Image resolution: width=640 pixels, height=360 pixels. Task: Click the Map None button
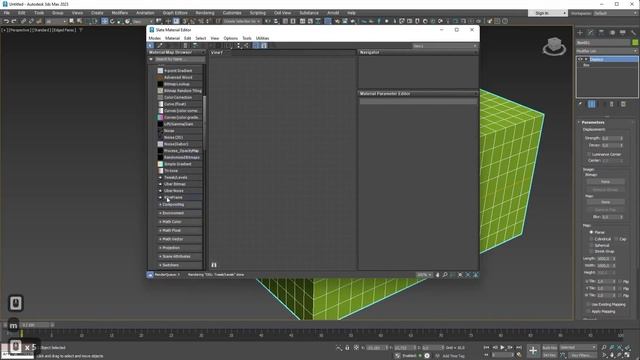click(605, 202)
